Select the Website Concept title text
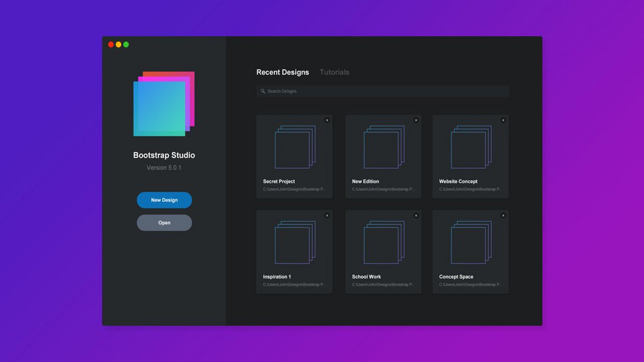 pos(458,181)
